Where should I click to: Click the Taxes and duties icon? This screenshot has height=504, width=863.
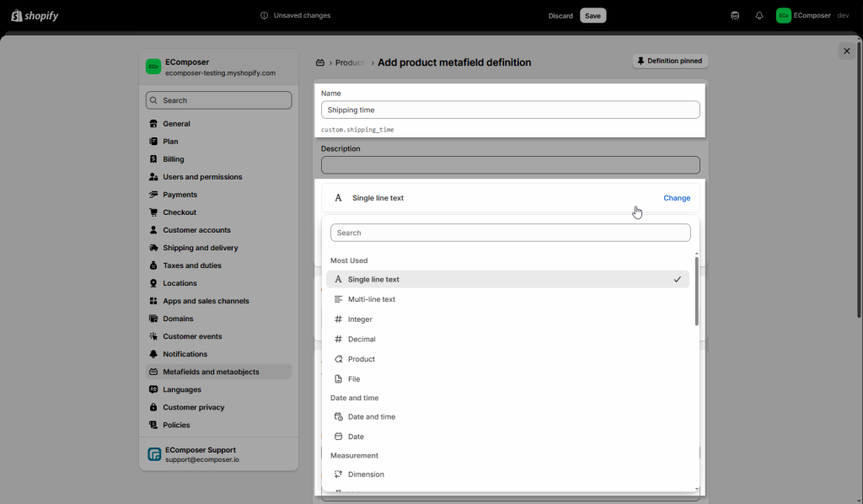tap(153, 265)
